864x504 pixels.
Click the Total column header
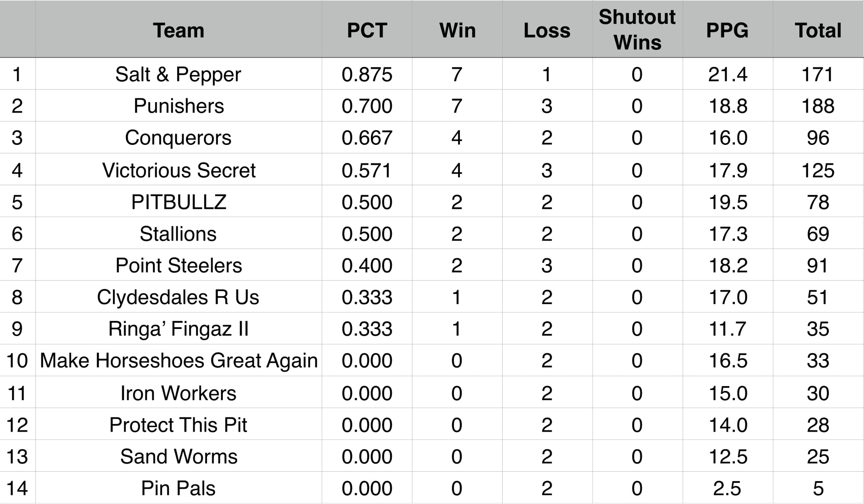coord(818,31)
